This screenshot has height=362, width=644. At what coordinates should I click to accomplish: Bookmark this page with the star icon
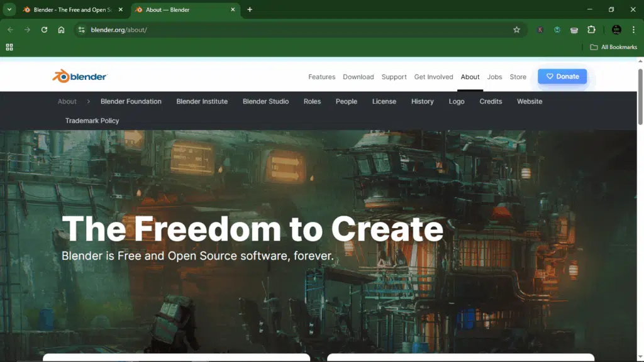point(516,30)
